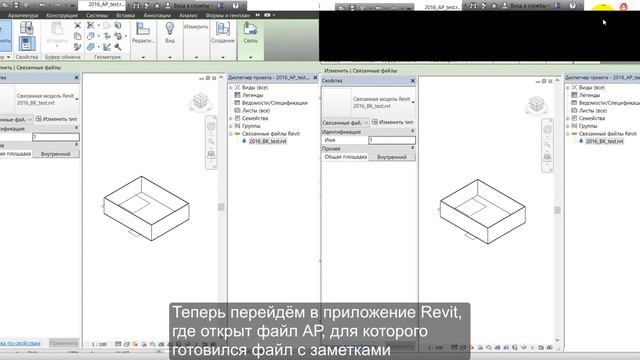Open the Связанные фай.. filter dropdown in right Свойства
640x360 pixels.
point(345,122)
